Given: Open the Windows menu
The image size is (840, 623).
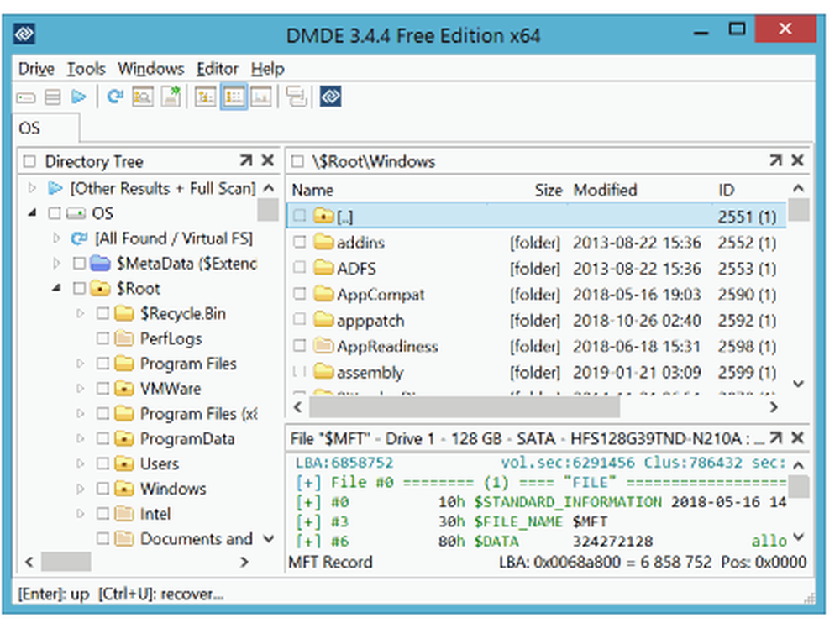Looking at the screenshot, I should point(150,69).
